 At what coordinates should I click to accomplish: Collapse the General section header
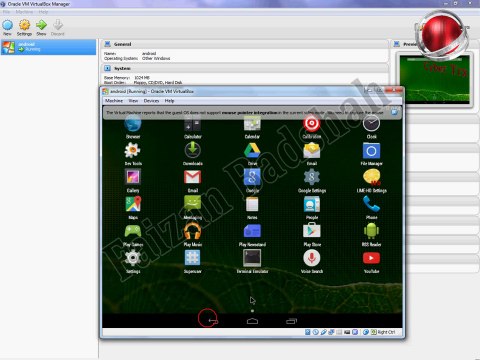(244, 44)
